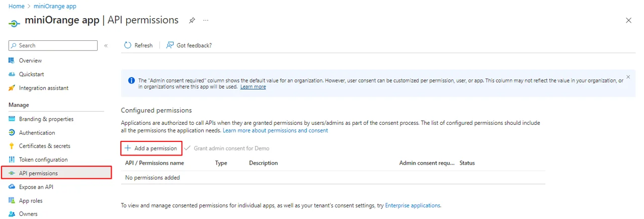Viewport: 644px width, 219px height.
Task: Open the App roles menu item
Action: [31, 200]
